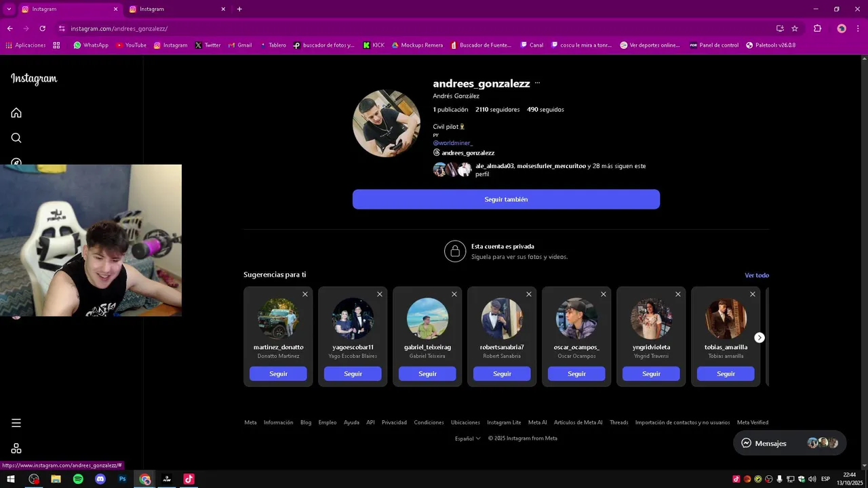
Task: Dismiss martinez_donatto suggestion
Action: 305,294
